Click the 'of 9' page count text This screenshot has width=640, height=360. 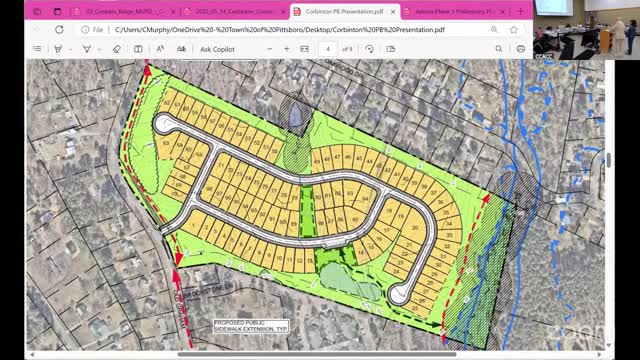pos(347,49)
